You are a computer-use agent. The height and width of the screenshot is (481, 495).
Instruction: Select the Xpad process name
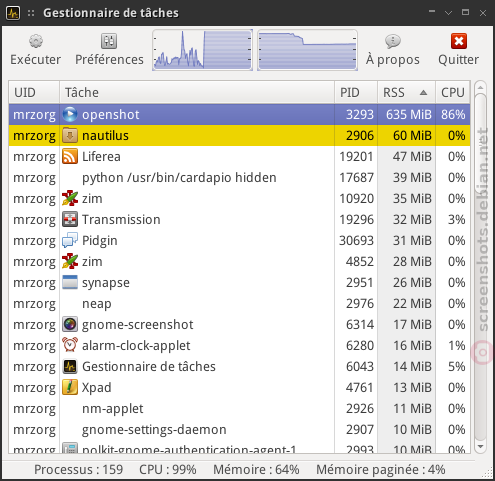[x=97, y=388]
